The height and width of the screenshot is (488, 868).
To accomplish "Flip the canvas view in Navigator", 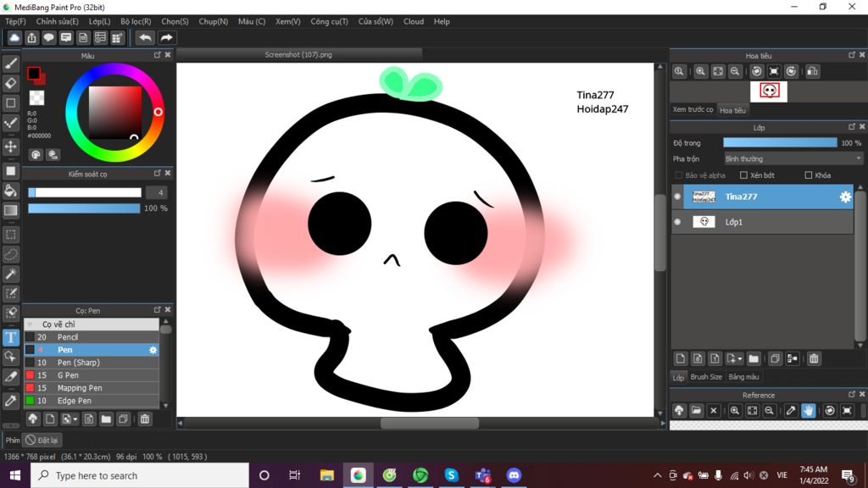I will tap(813, 71).
